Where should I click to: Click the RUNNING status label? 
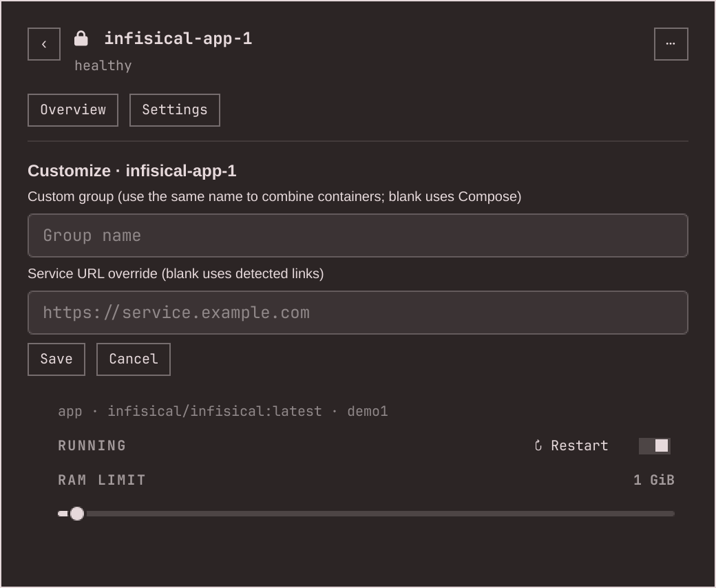click(92, 445)
